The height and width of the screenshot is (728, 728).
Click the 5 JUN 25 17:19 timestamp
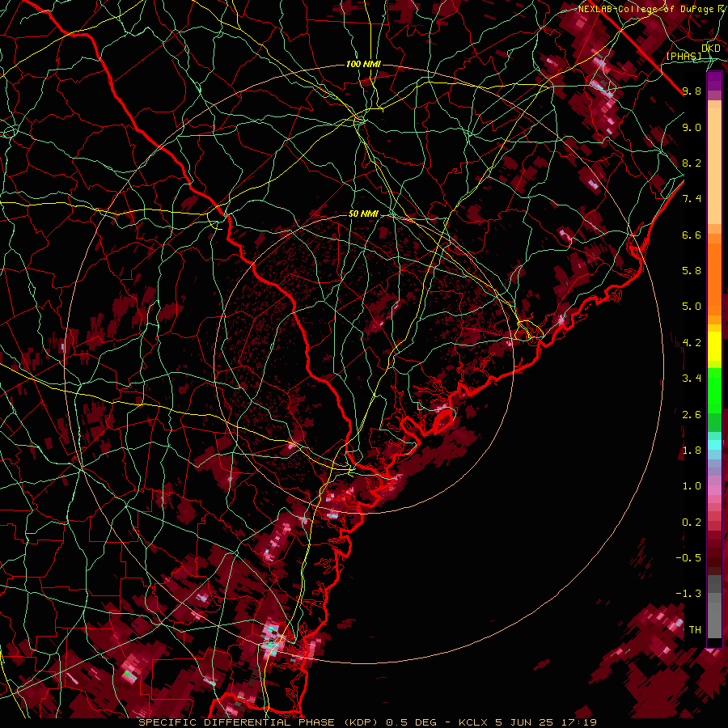(545, 722)
